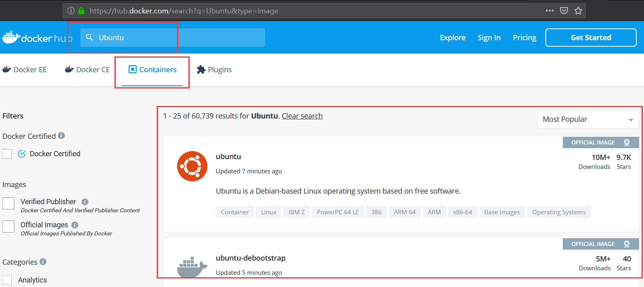This screenshot has height=287, width=644.
Task: Open the page actions three-dots menu
Action: click(550, 11)
